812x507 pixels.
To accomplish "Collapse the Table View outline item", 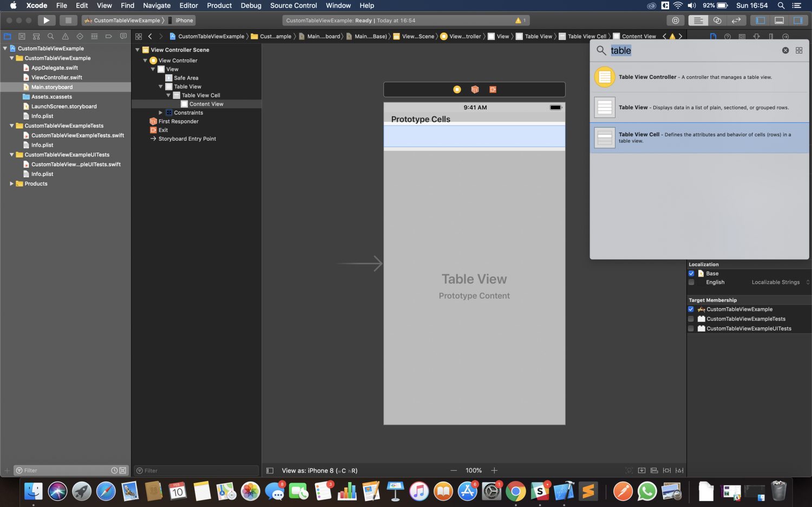I will (x=161, y=87).
